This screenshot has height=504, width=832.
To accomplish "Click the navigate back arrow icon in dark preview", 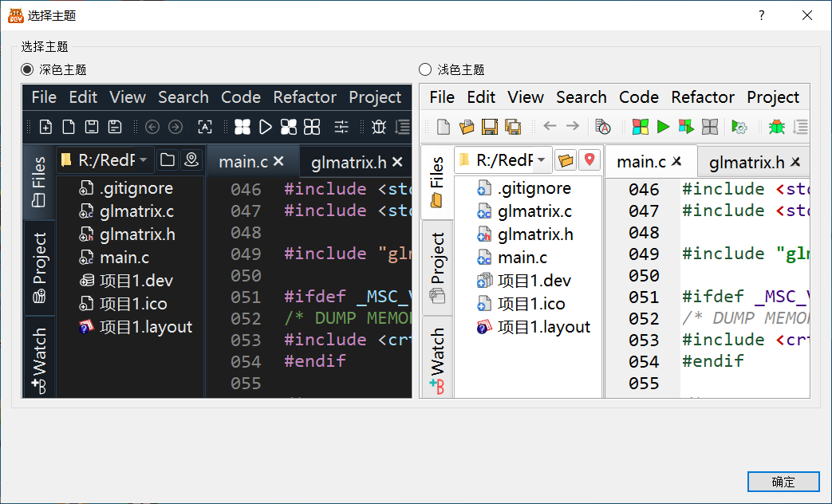I will pos(152,127).
